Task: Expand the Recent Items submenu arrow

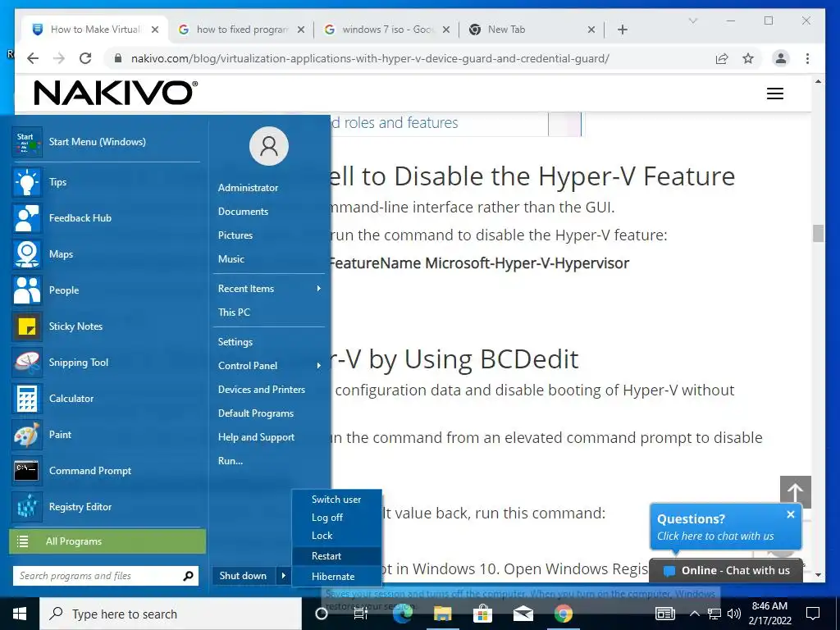Action: pyautogui.click(x=319, y=289)
